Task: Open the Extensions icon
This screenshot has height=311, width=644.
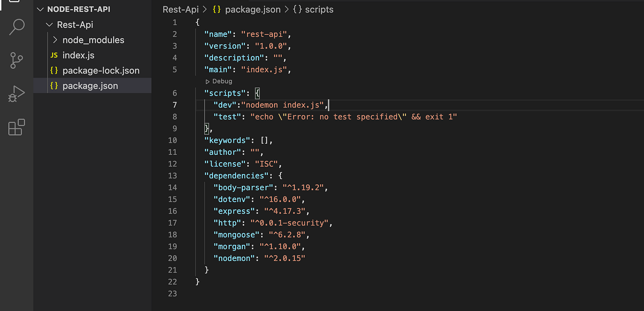Action: tap(16, 128)
